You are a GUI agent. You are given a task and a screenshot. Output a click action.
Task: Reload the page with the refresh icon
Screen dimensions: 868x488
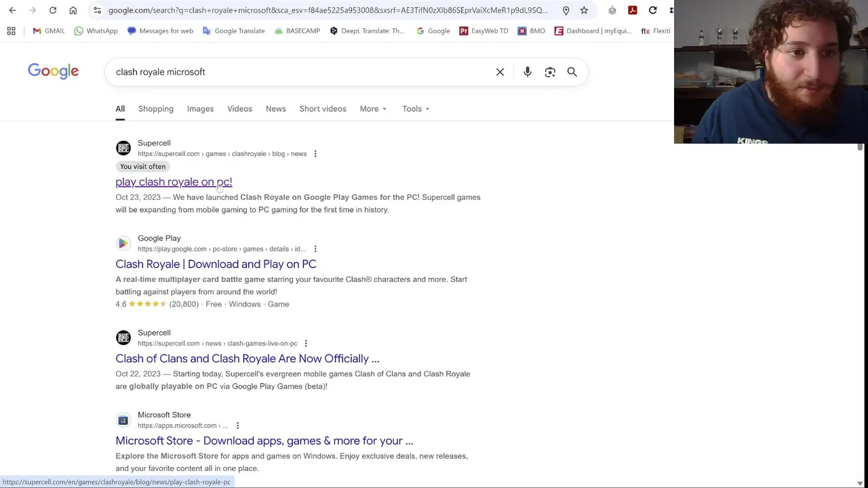coord(52,10)
